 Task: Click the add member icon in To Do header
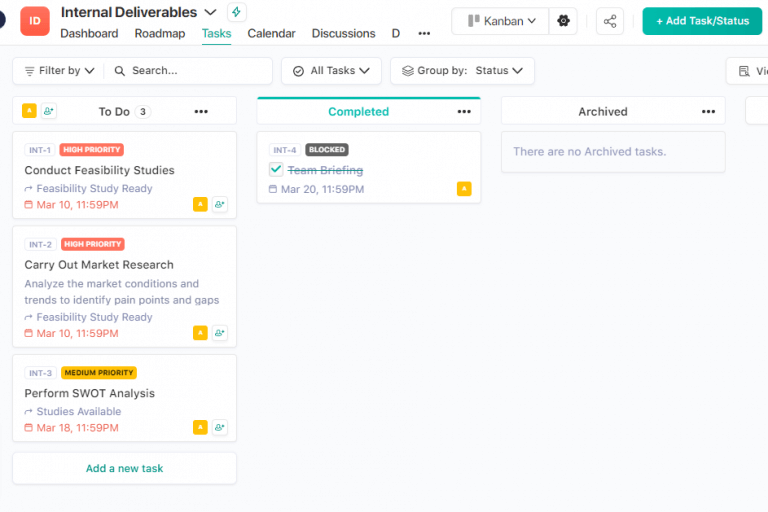click(49, 111)
